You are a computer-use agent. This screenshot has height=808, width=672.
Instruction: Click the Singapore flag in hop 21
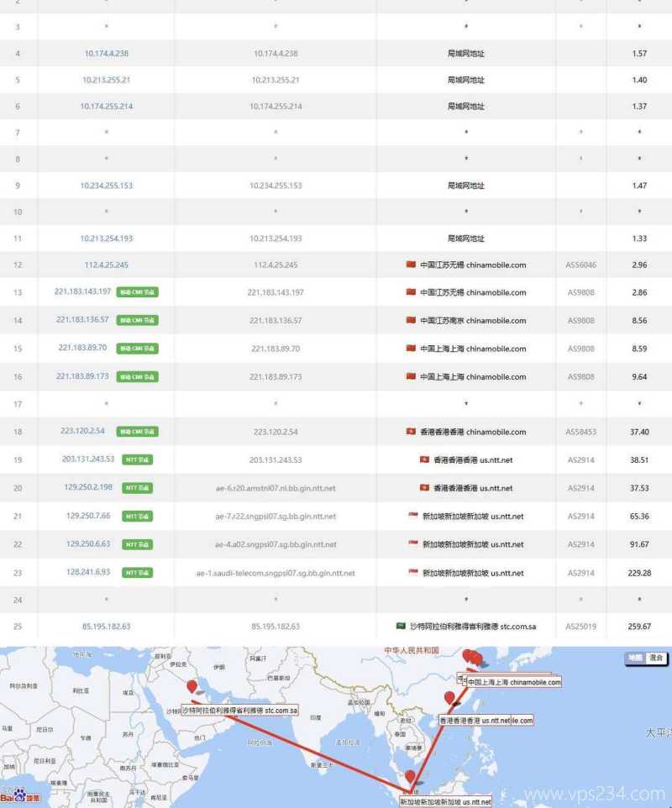[x=413, y=516]
